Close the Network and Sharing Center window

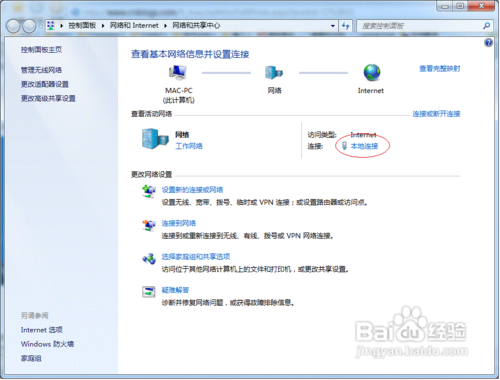481,6
